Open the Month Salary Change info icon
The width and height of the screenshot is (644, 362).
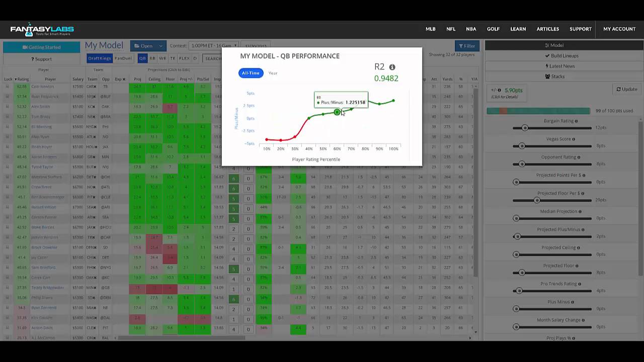(x=583, y=320)
